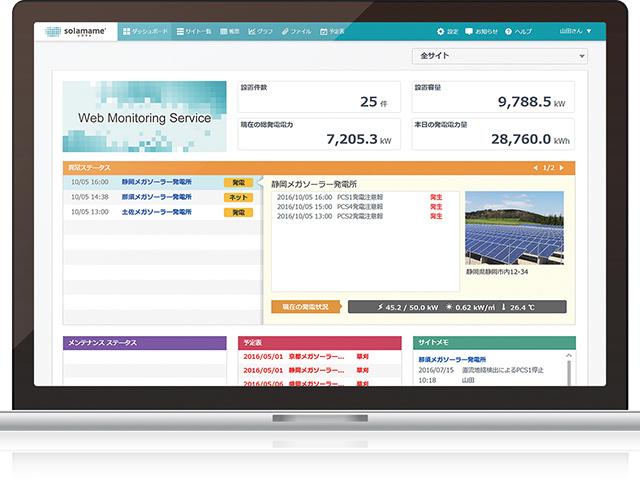The width and height of the screenshot is (640, 480).
Task: Click the ネット badge on the 14:38 row
Action: click(x=238, y=198)
